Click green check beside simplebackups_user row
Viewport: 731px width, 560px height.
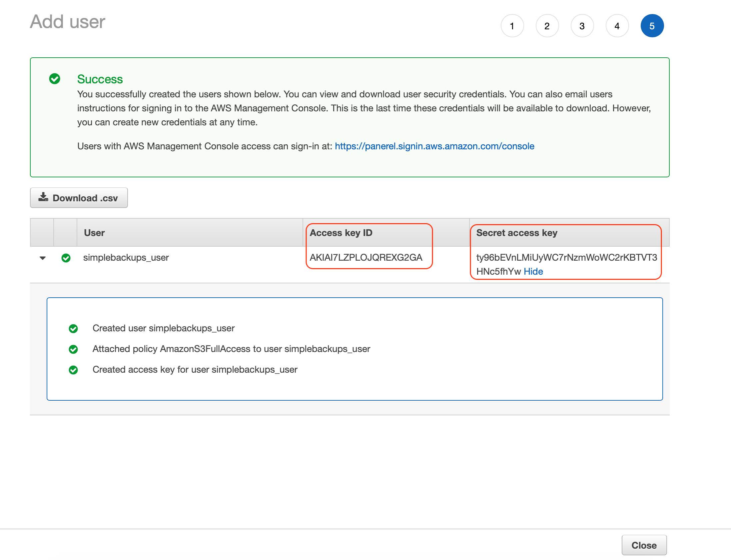pos(66,258)
